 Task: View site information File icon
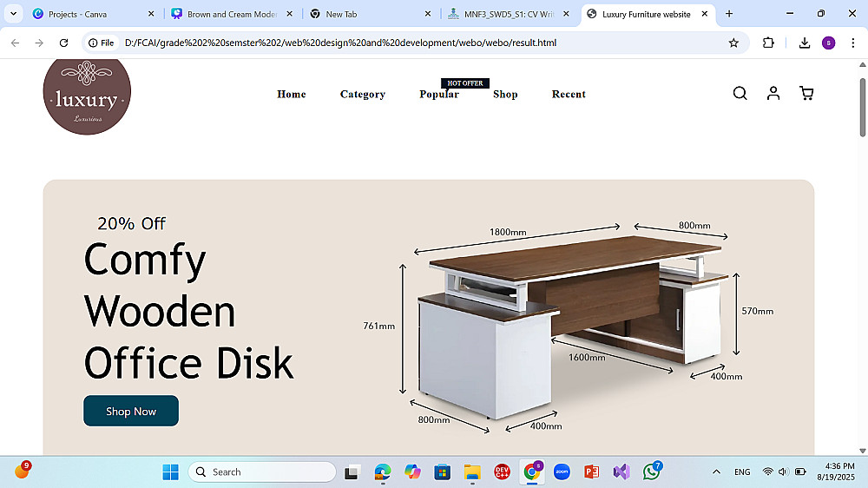102,43
